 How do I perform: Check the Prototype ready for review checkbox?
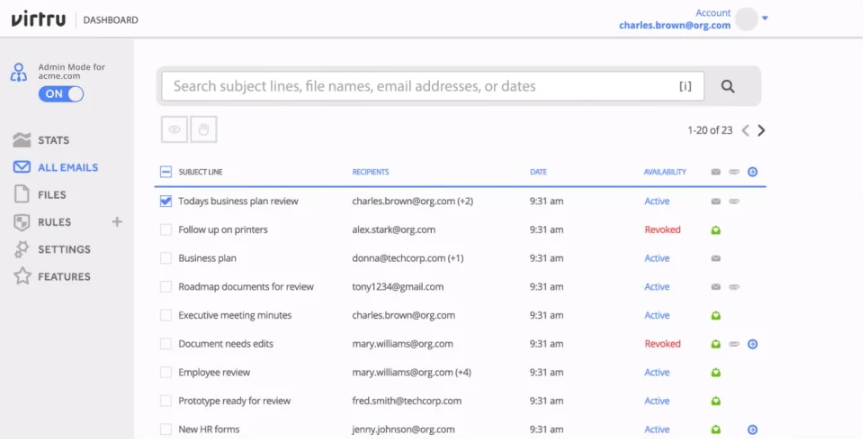166,401
